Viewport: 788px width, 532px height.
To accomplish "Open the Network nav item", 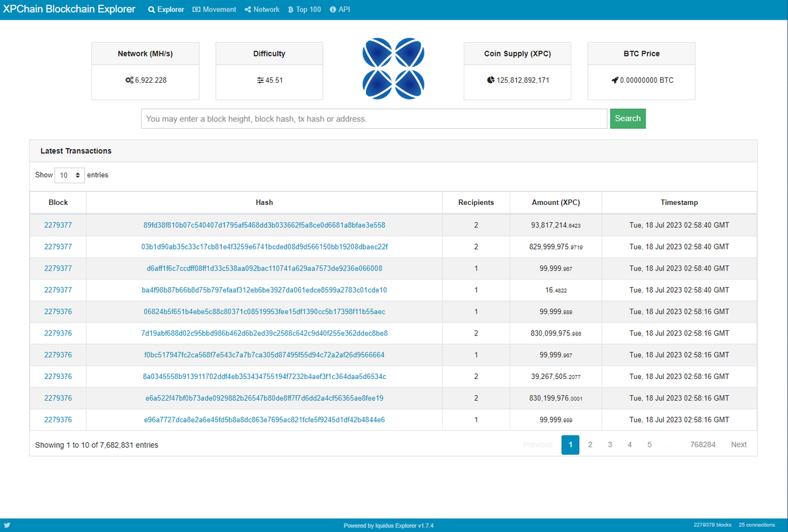I will point(261,10).
